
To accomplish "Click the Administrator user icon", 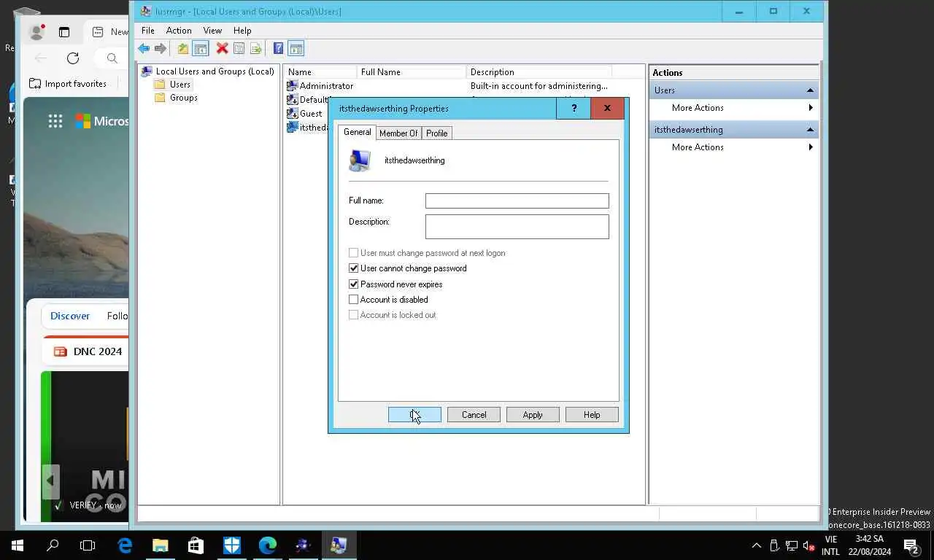I will [293, 86].
